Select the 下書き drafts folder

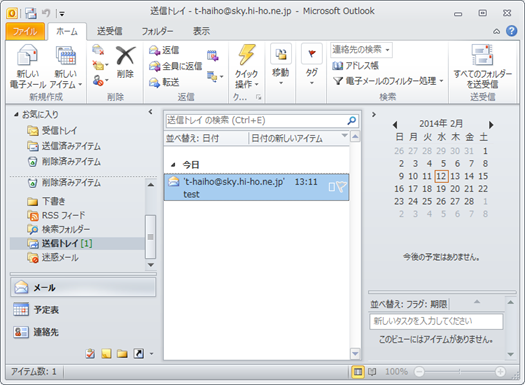(x=46, y=201)
